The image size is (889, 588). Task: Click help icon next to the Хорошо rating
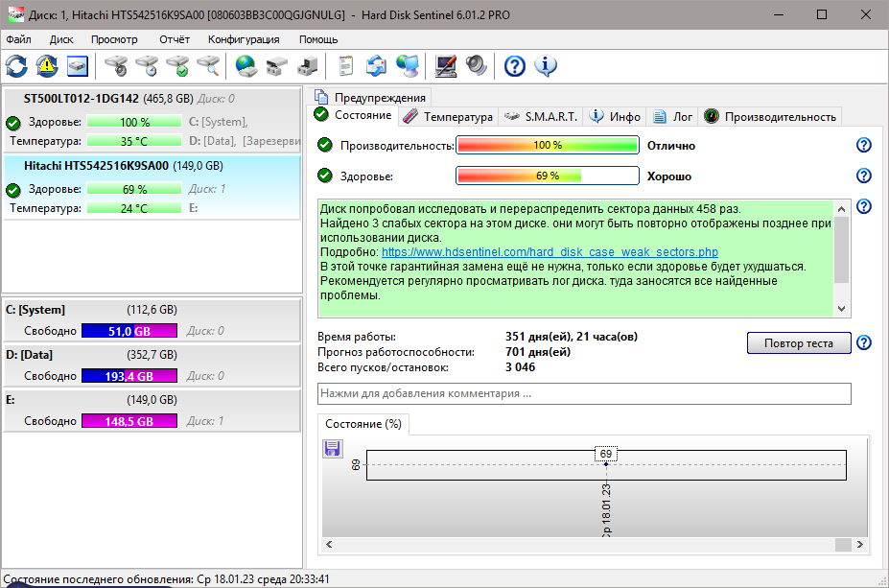pyautogui.click(x=863, y=176)
